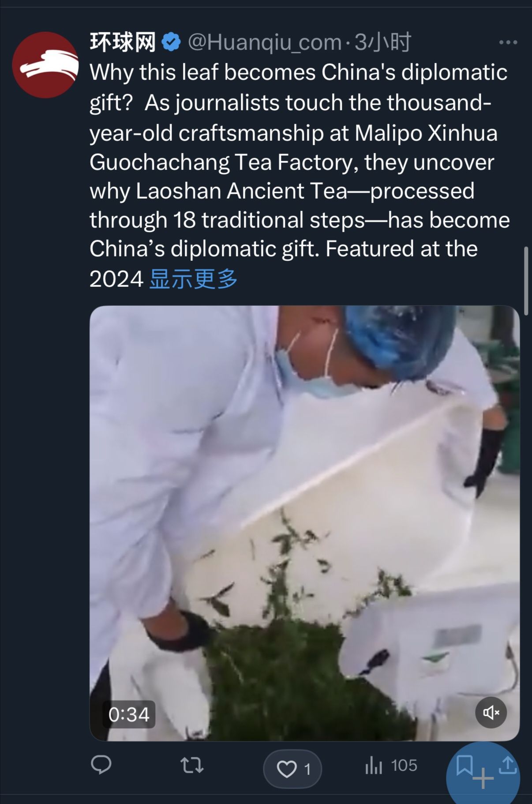Open the 3小时 timestamp
This screenshot has height=804, width=532.
click(383, 42)
